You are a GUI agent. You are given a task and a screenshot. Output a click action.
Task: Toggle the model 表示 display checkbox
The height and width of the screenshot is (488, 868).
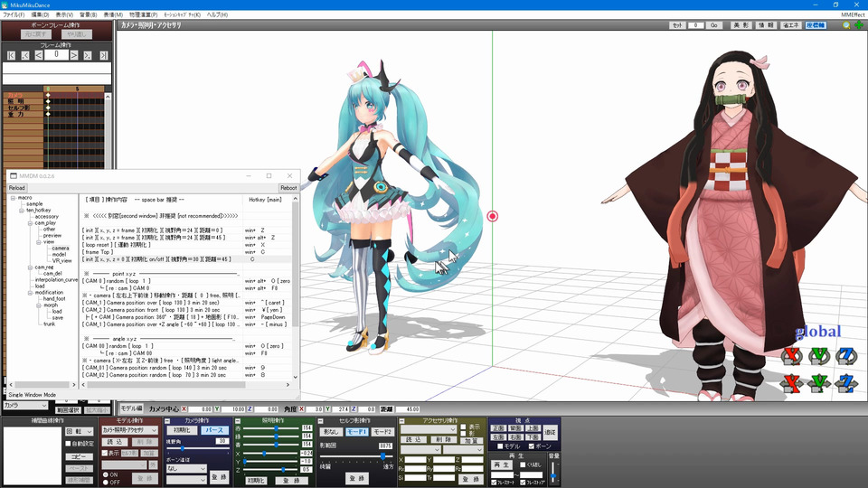tap(105, 453)
